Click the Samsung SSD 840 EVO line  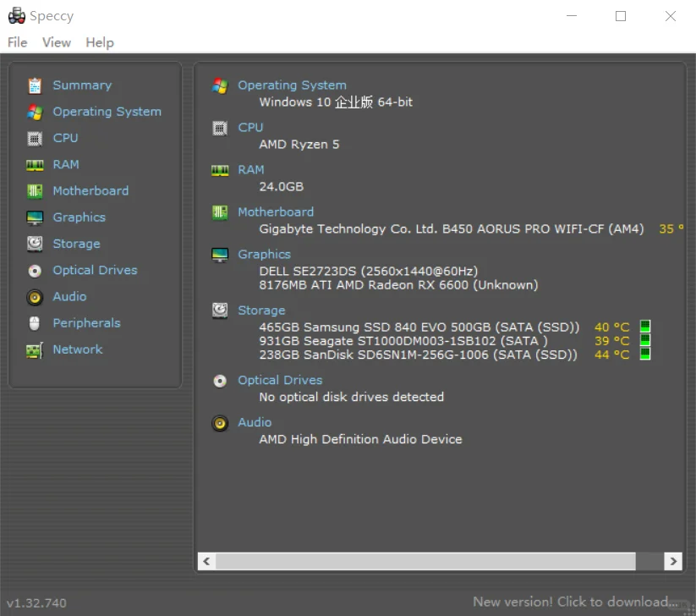[x=419, y=327]
